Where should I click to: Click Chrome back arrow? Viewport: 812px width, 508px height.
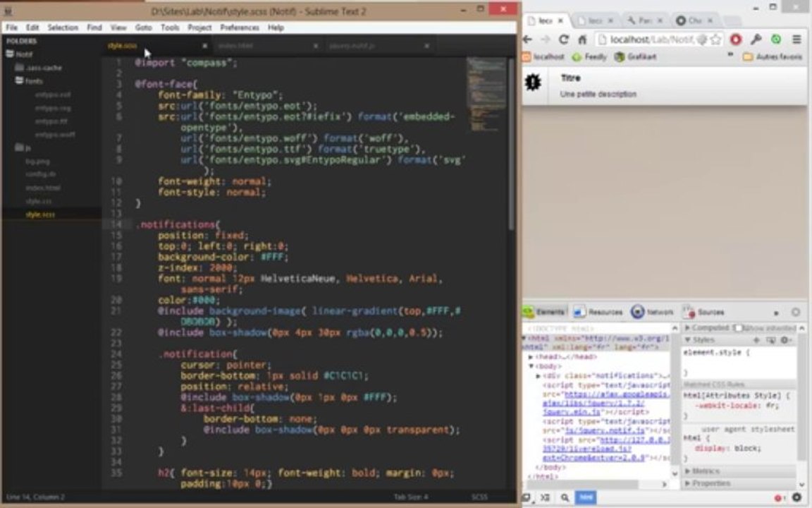click(x=528, y=40)
